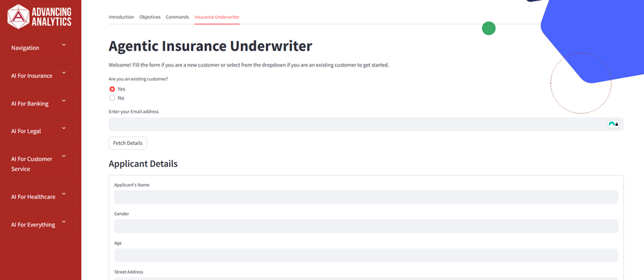The width and height of the screenshot is (644, 280).
Task: Expand the AI For Insurance section
Action: [64, 73]
